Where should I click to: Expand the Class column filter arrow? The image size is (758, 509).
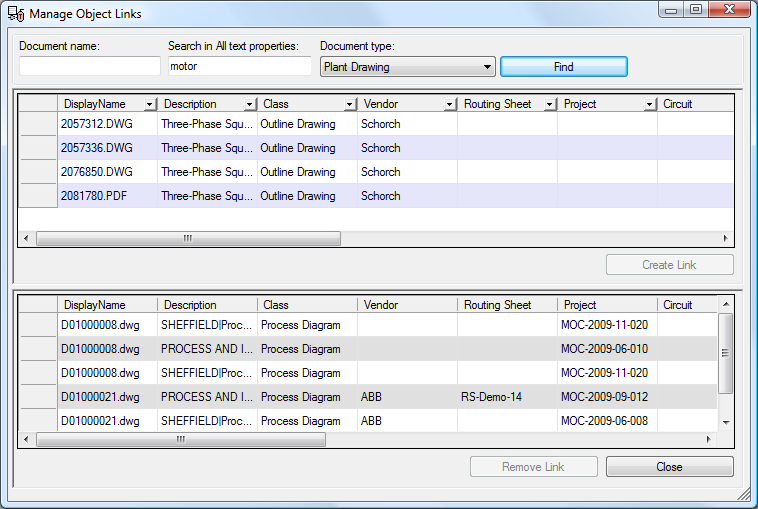click(x=350, y=104)
